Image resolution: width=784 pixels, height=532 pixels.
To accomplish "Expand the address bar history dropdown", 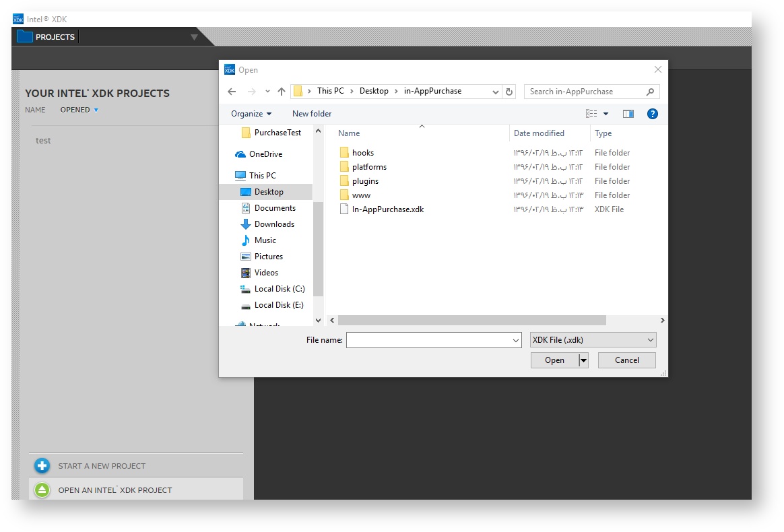I will [x=495, y=92].
